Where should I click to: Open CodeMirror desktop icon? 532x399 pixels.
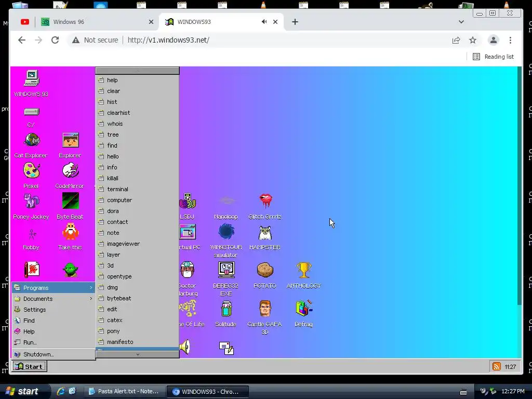[70, 170]
